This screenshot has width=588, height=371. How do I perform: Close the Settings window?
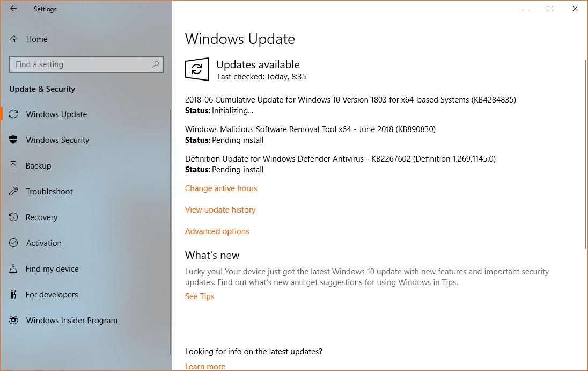575,9
